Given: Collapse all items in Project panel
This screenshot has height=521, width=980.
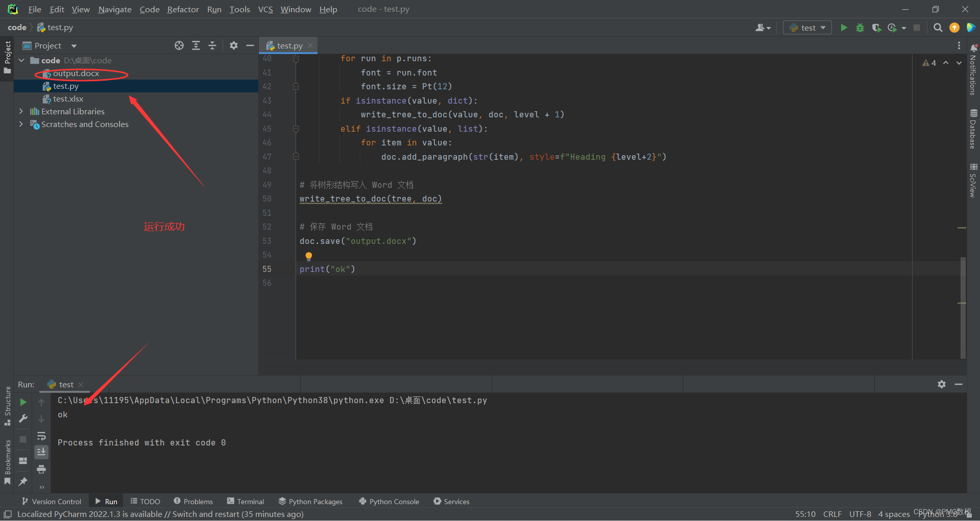Looking at the screenshot, I should [212, 45].
